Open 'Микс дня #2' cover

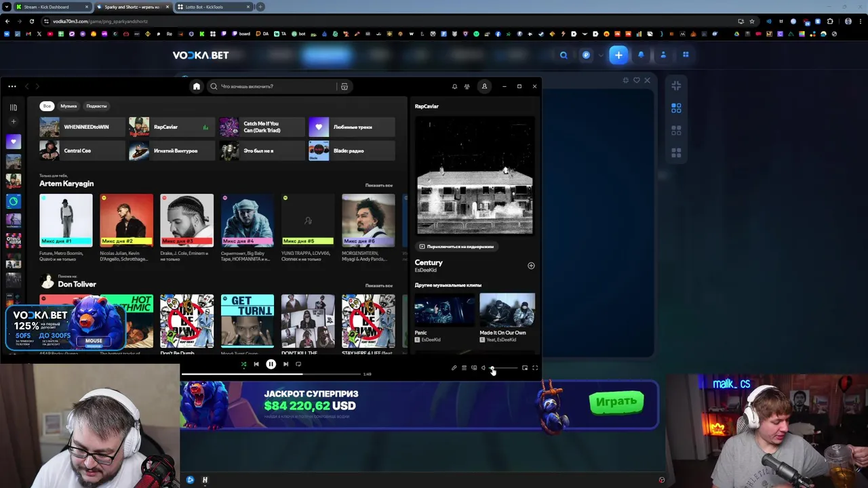126,220
